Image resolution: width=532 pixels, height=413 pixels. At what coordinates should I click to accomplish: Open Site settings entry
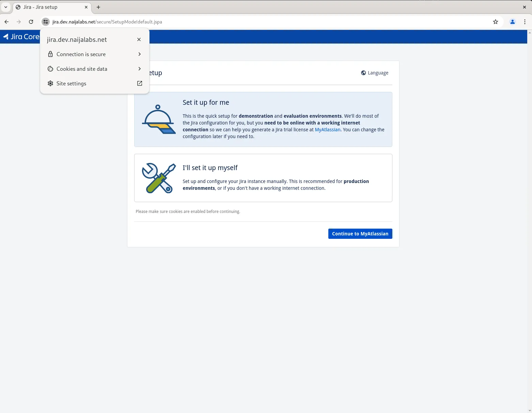pyautogui.click(x=95, y=83)
